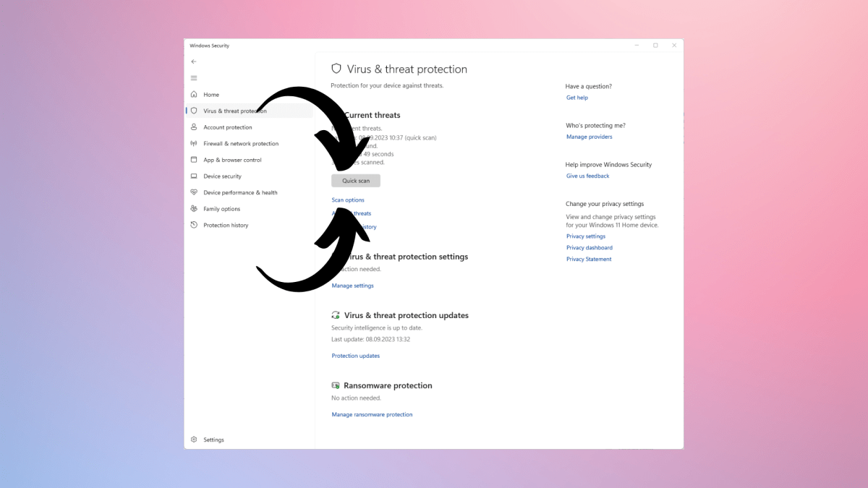Screen dimensions: 868x488
Task: Open Privacy Statement link
Action: coord(589,259)
